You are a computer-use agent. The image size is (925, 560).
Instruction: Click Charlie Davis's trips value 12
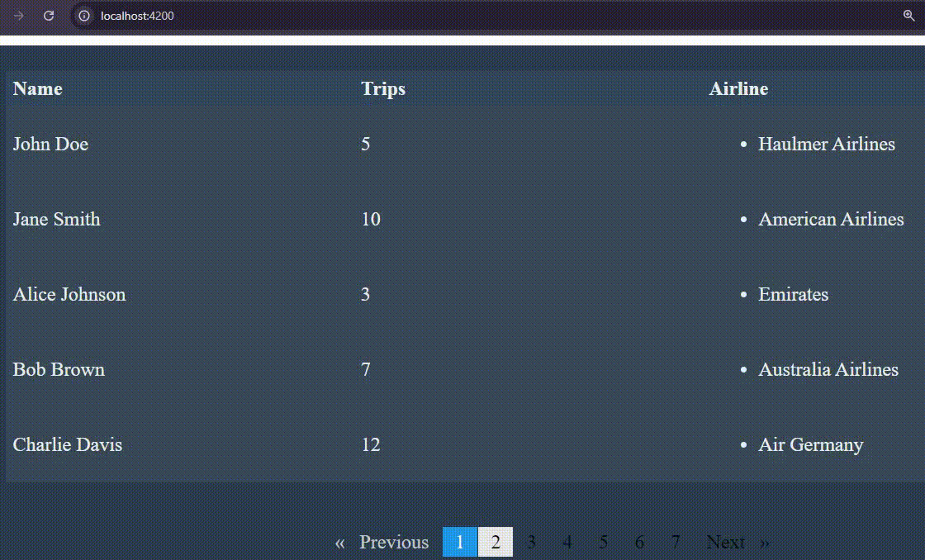click(371, 444)
